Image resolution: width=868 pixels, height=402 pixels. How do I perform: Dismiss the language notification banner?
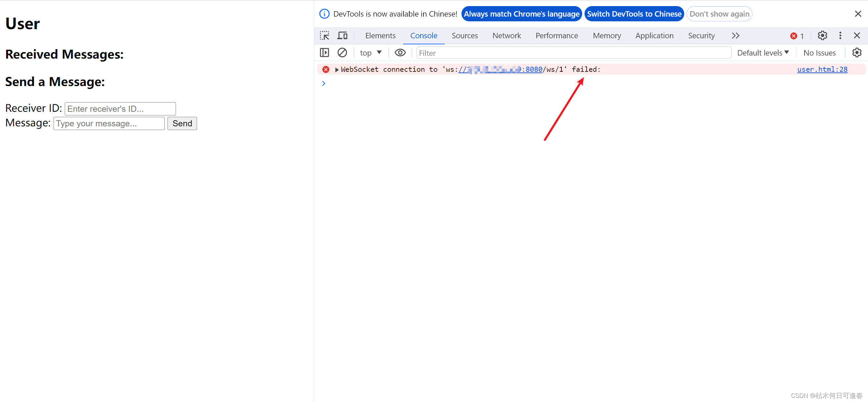click(x=858, y=14)
